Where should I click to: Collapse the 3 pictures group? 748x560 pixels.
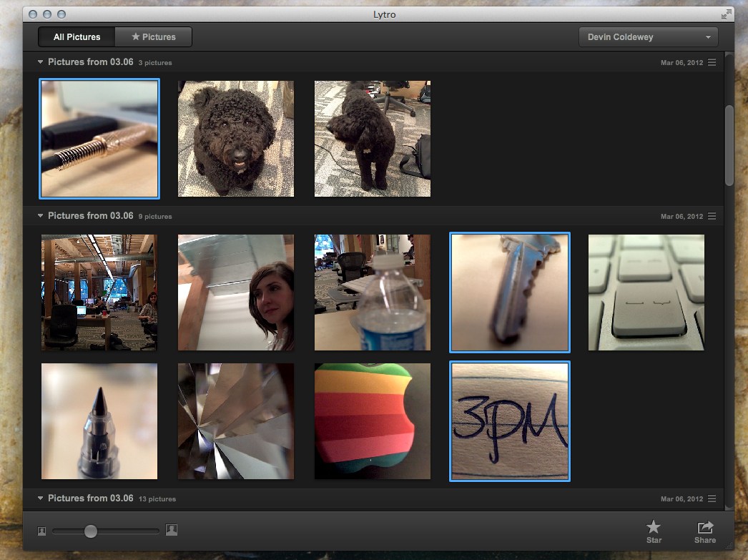point(41,62)
